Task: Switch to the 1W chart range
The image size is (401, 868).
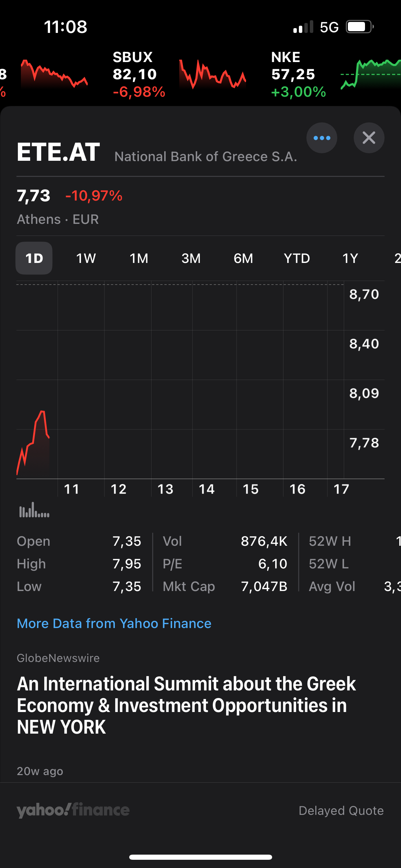Action: (x=86, y=258)
